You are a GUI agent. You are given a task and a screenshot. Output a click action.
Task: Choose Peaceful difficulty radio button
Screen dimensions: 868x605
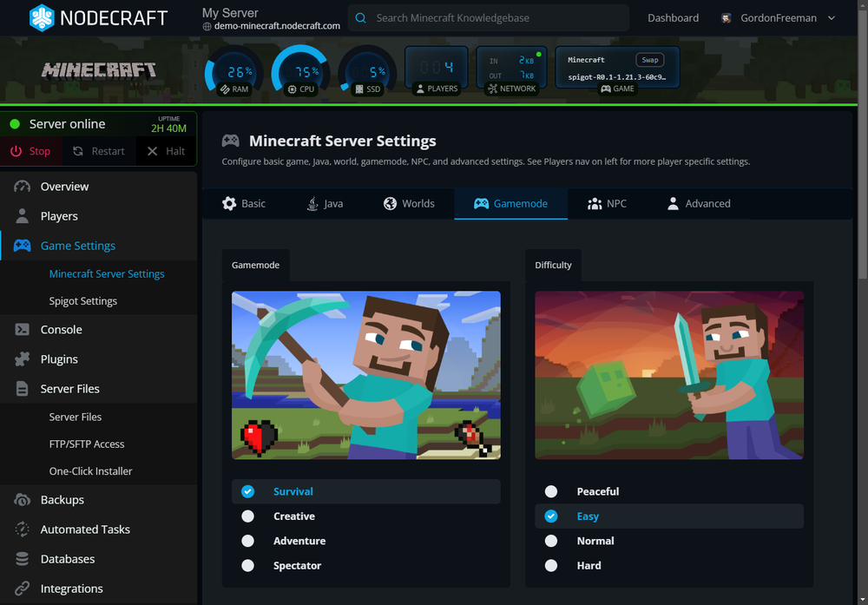(551, 492)
